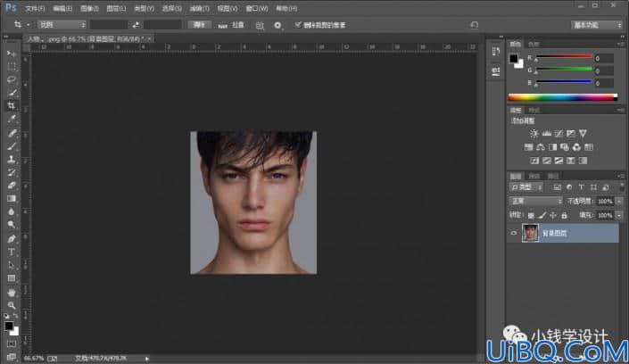Select the Clone Stamp tool

click(12, 159)
